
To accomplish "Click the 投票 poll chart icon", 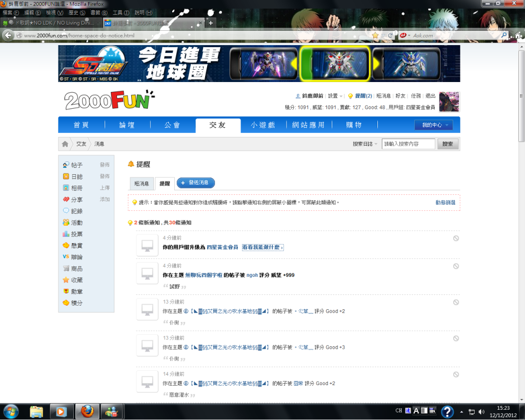I will [x=66, y=234].
